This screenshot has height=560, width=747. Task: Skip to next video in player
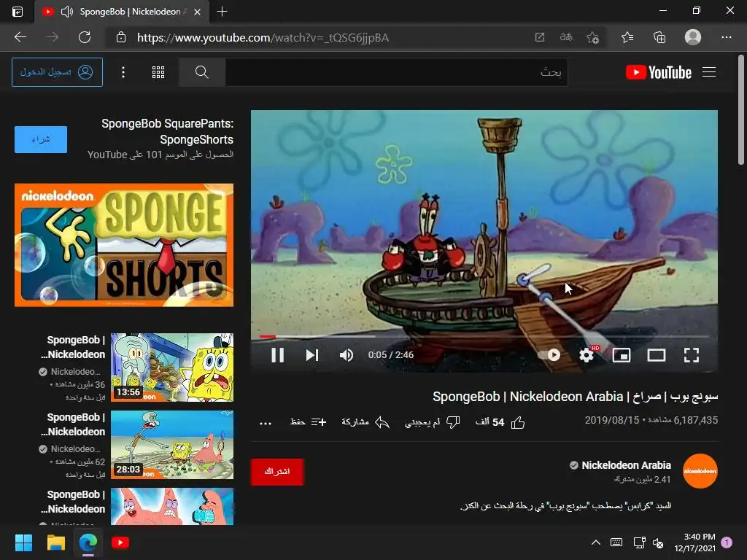pos(312,355)
